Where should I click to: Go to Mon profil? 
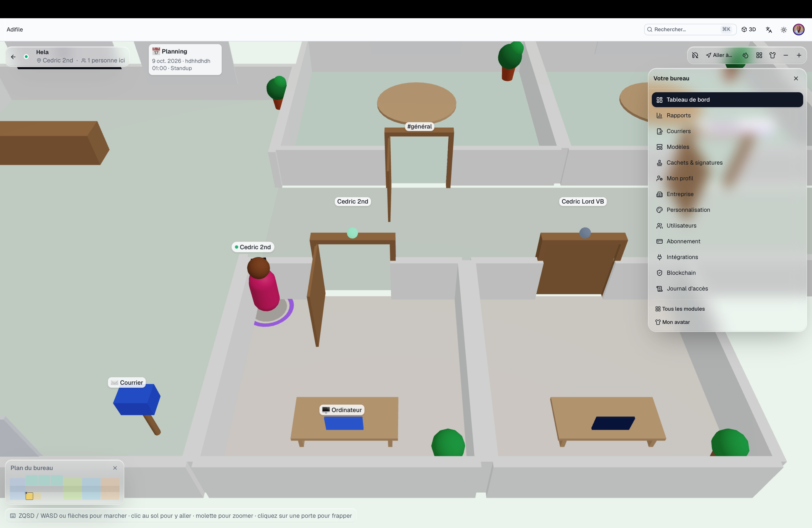click(x=727, y=178)
